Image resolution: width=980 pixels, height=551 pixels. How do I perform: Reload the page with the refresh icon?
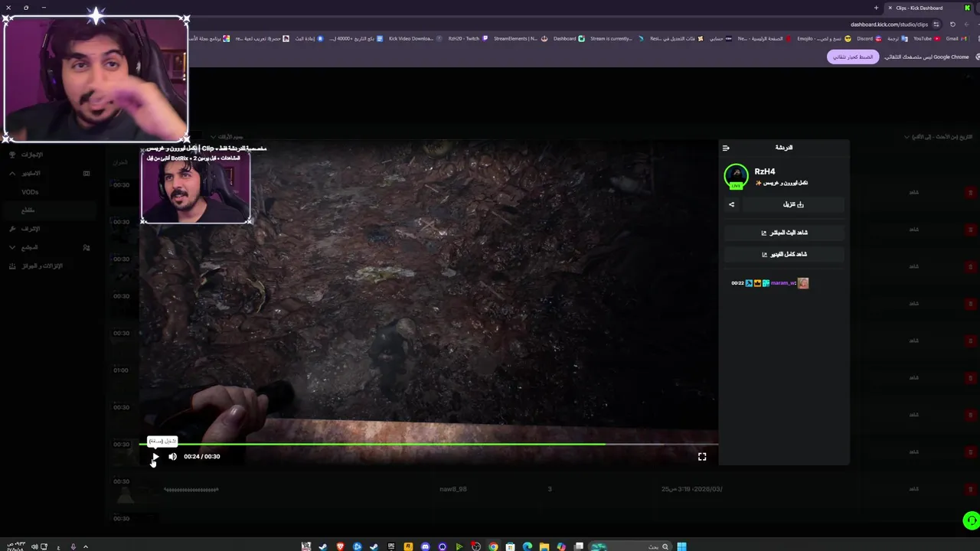952,24
